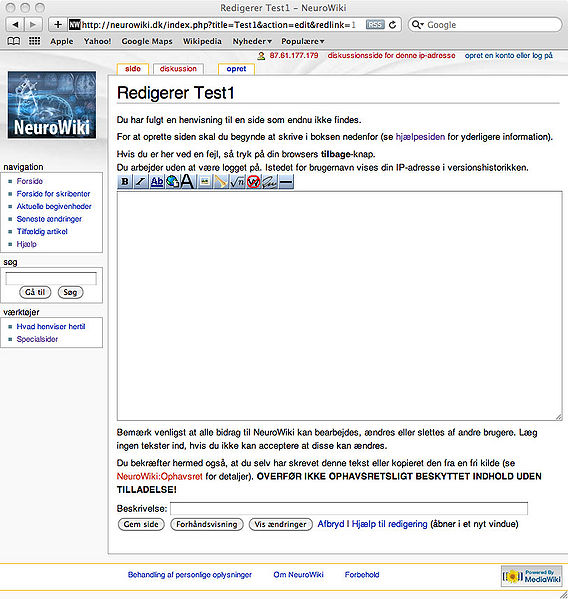Insert internal link with Ab icon
The height and width of the screenshot is (599, 568).
pyautogui.click(x=157, y=182)
